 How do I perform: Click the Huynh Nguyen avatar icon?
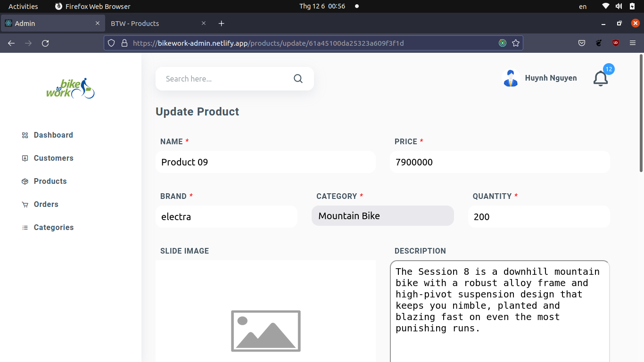(511, 78)
